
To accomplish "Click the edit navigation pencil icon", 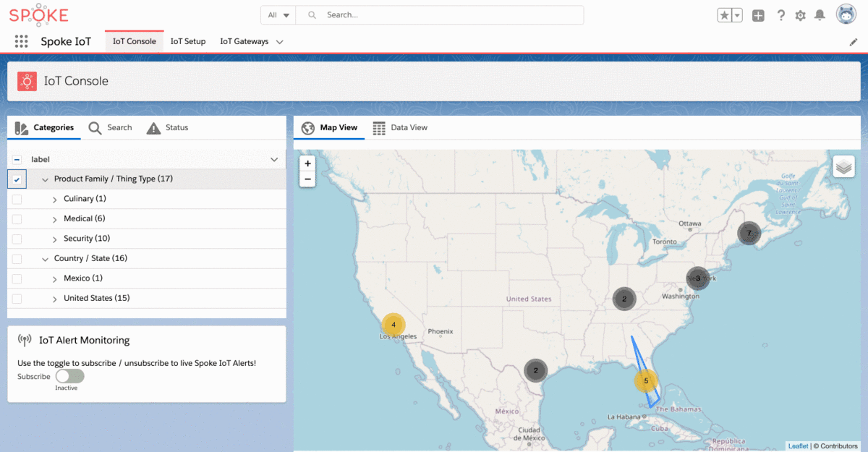I will coord(854,42).
